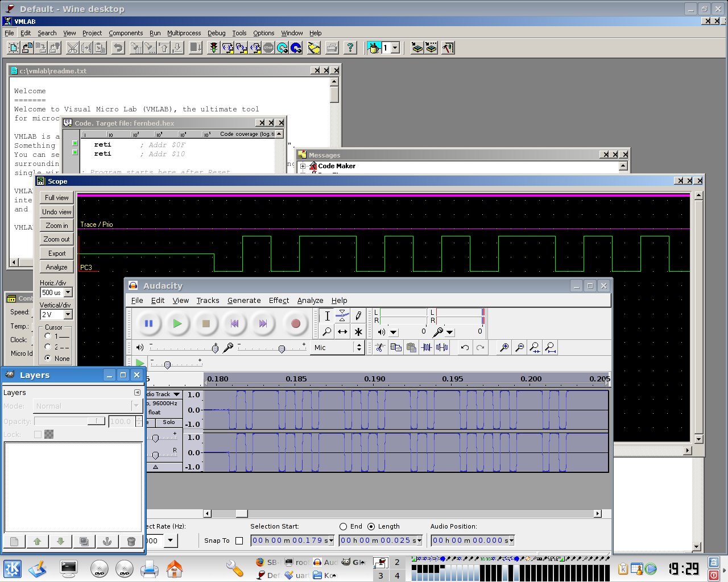This screenshot has height=582, width=728.
Task: Toggle the Solo button on the audio track
Action: 169,422
